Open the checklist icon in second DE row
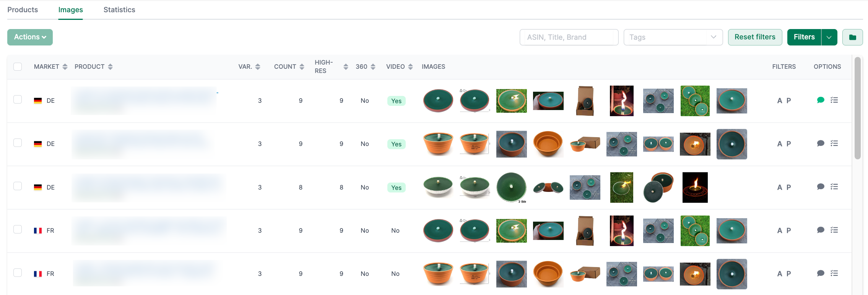868x295 pixels. [x=834, y=143]
